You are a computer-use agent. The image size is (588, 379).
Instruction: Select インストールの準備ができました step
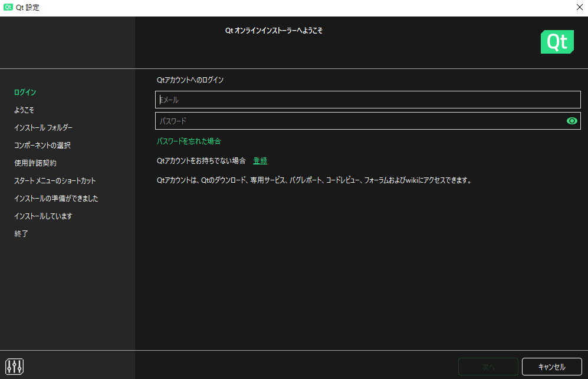[56, 198]
